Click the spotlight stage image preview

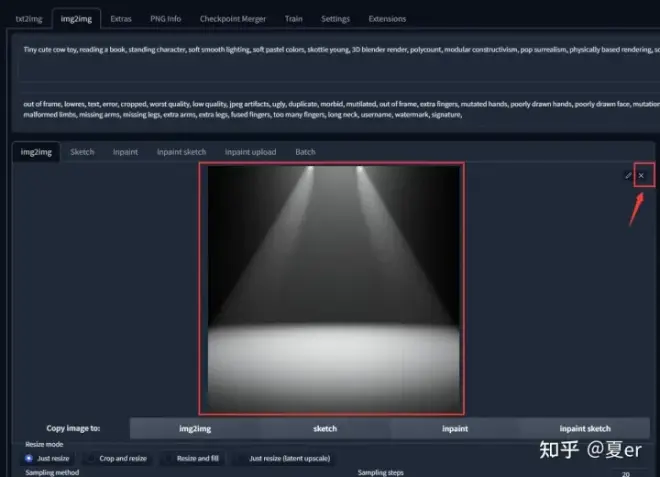334,289
